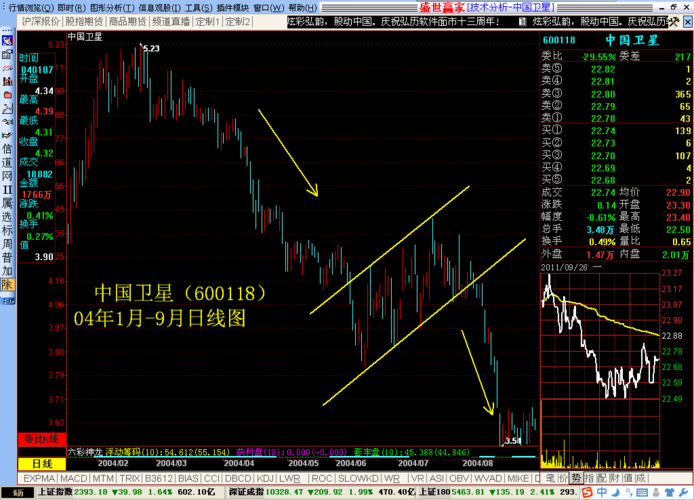The image size is (694, 500).
Task: Open the 图形分析(T) menu
Action: point(112,8)
